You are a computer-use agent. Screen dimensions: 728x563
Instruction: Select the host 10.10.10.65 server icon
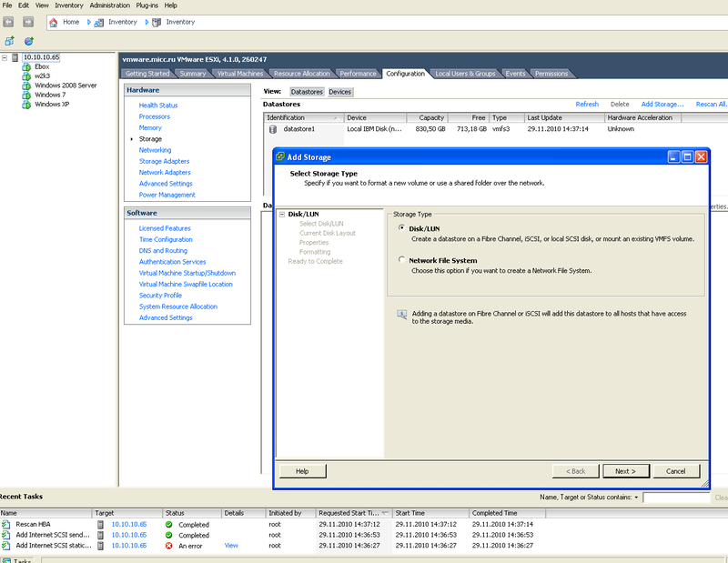tap(15, 57)
